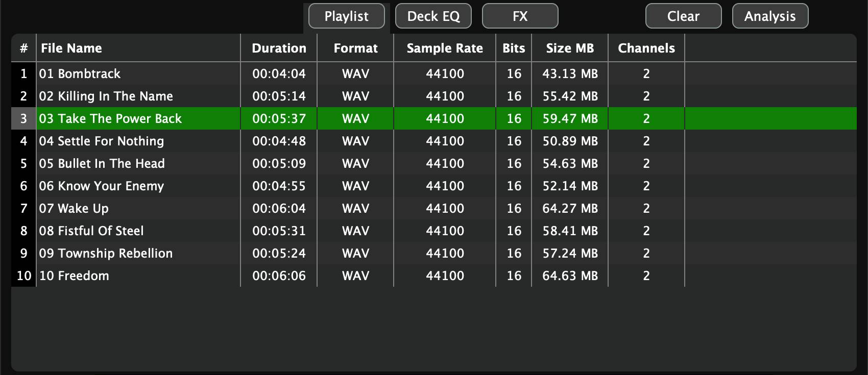Screen dimensions: 868x375
Task: Click channels value 2 in Bullet In The Head row
Action: (646, 163)
